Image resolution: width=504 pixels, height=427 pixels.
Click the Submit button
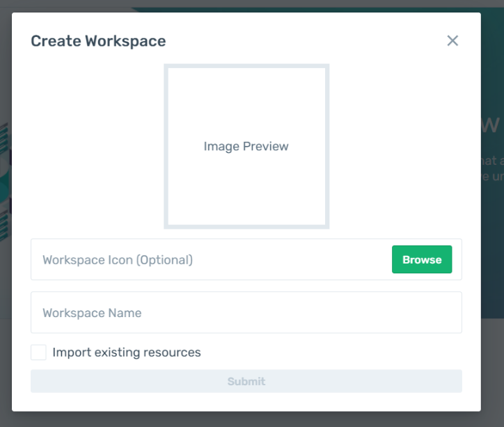coord(246,381)
